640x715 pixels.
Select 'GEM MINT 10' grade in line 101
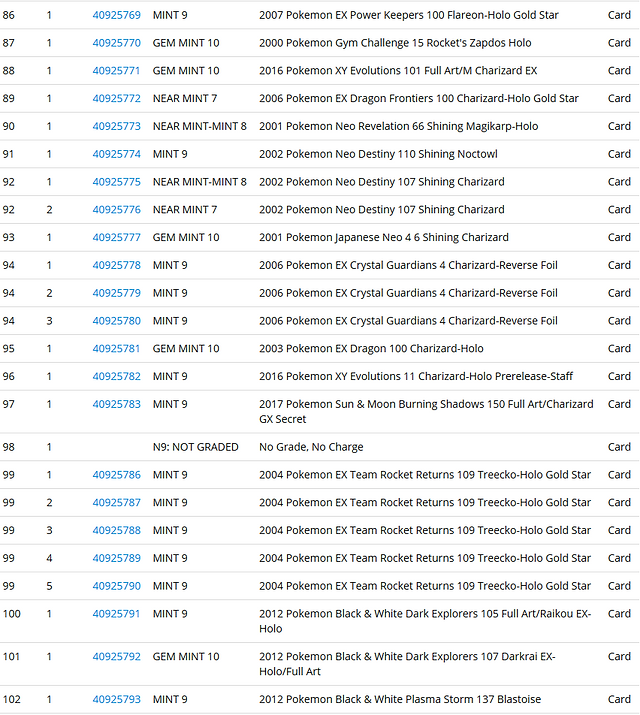point(186,657)
